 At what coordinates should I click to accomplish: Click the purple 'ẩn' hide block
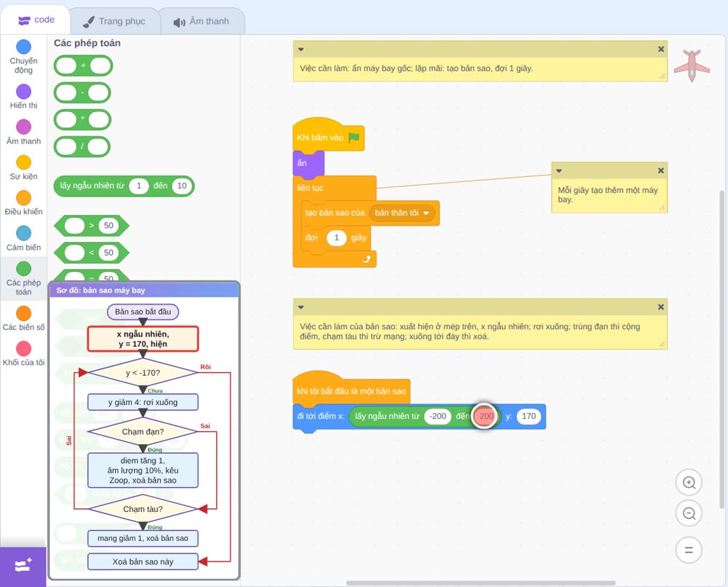pyautogui.click(x=308, y=163)
